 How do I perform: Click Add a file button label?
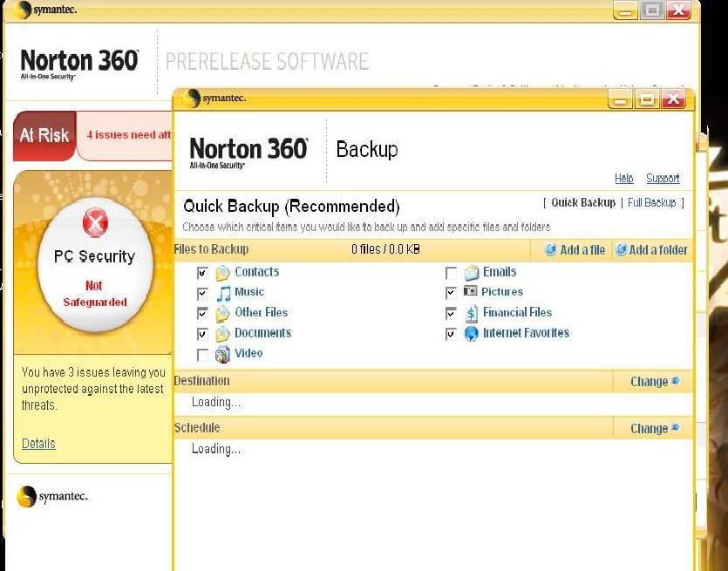[x=582, y=249]
